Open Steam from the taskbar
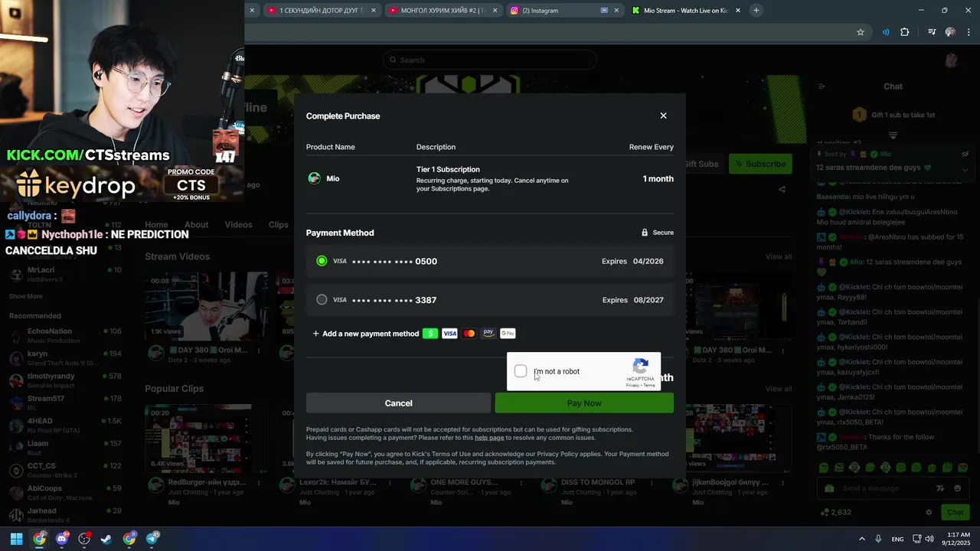The width and height of the screenshot is (980, 551). pos(106,539)
